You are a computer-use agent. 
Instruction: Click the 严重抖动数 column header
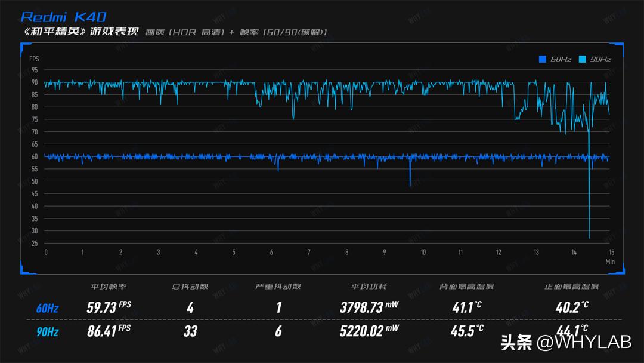[278, 287]
